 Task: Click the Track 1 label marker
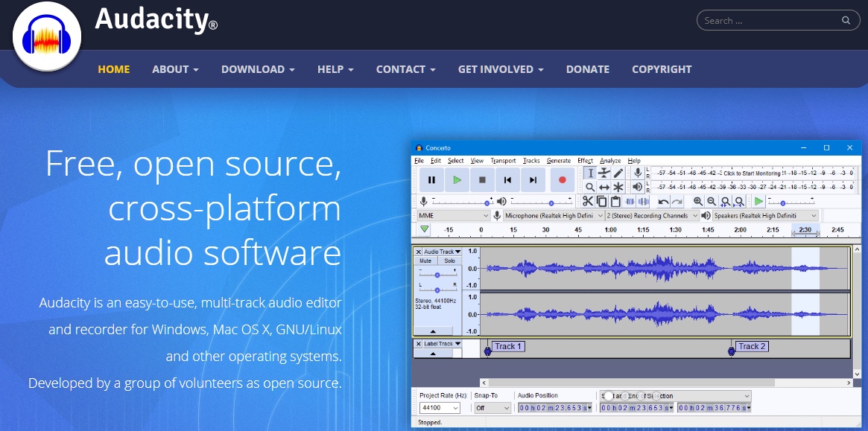point(508,346)
